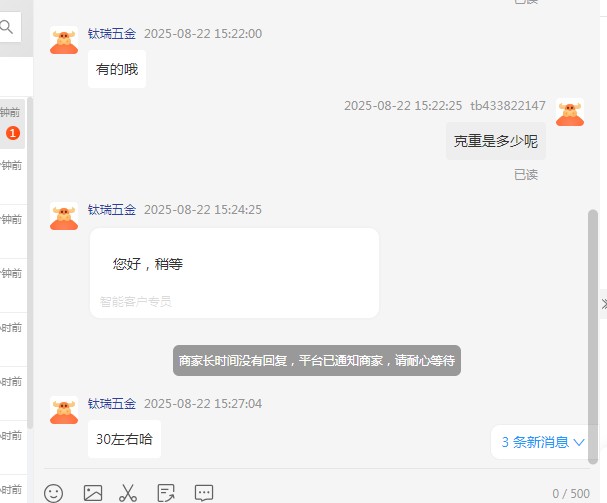Open the chat history bubble icon
The width and height of the screenshot is (607, 503).
204,493
